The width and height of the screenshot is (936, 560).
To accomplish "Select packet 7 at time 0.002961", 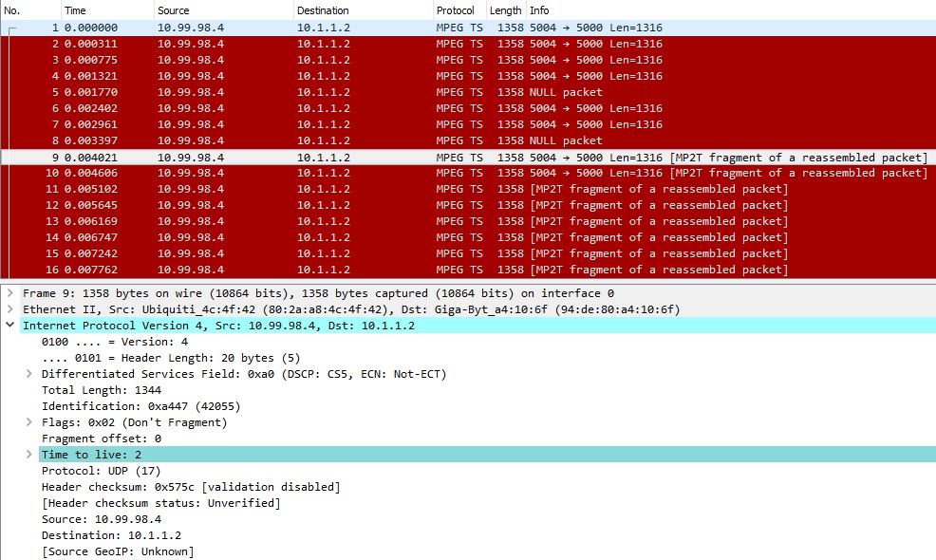I will click(x=468, y=124).
